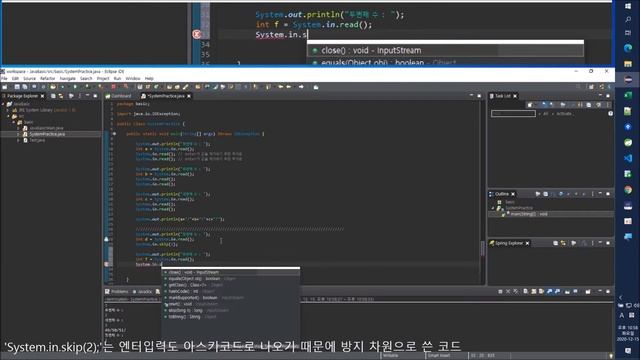The width and height of the screenshot is (640, 360).
Task: Click the New file toolbar icon
Action: coord(5,87)
